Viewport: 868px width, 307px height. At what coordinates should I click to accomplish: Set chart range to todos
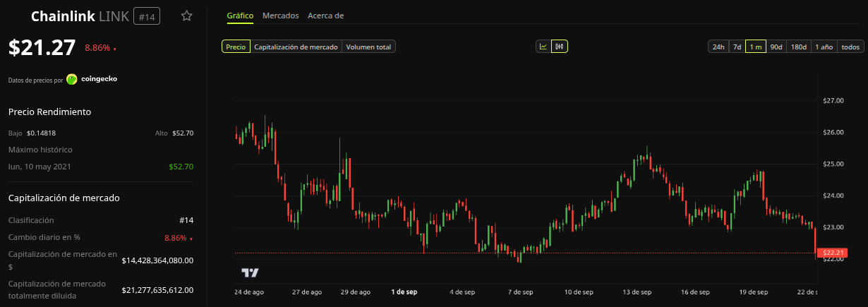[x=851, y=47]
